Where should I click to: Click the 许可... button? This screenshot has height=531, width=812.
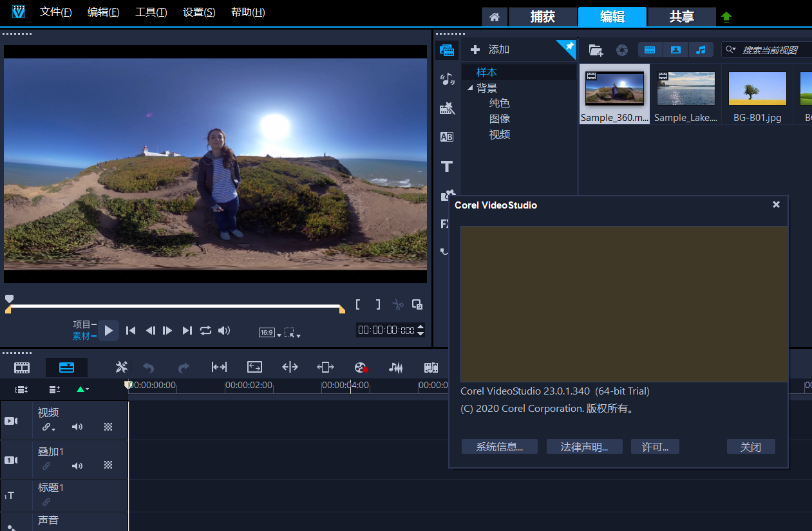[x=655, y=447]
